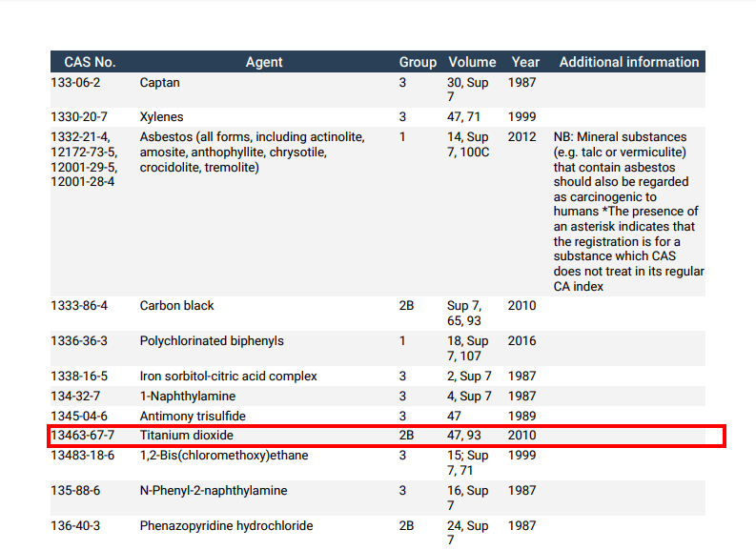Click volume '47, 93' for Titanium dioxide

click(464, 436)
